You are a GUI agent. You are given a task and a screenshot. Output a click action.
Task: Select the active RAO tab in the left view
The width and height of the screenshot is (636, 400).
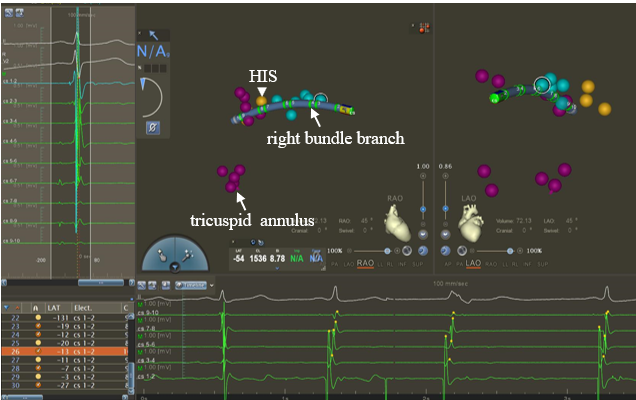point(365,263)
